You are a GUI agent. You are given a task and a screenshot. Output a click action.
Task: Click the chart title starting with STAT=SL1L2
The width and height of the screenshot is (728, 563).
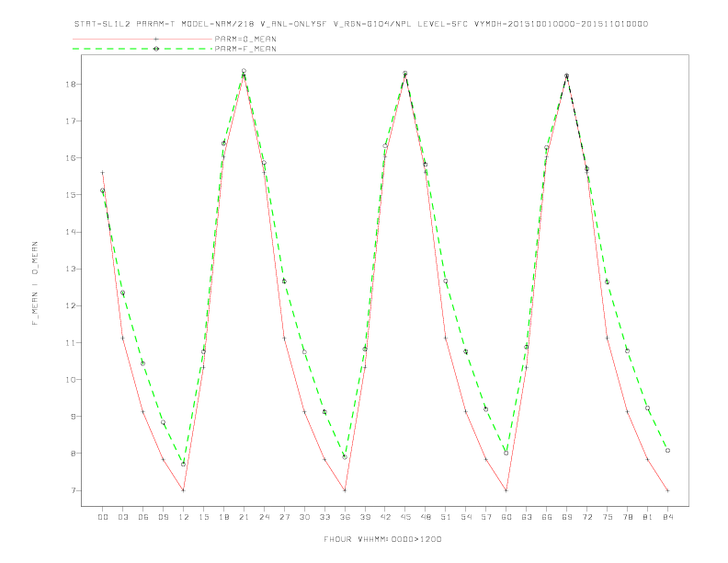click(x=361, y=24)
